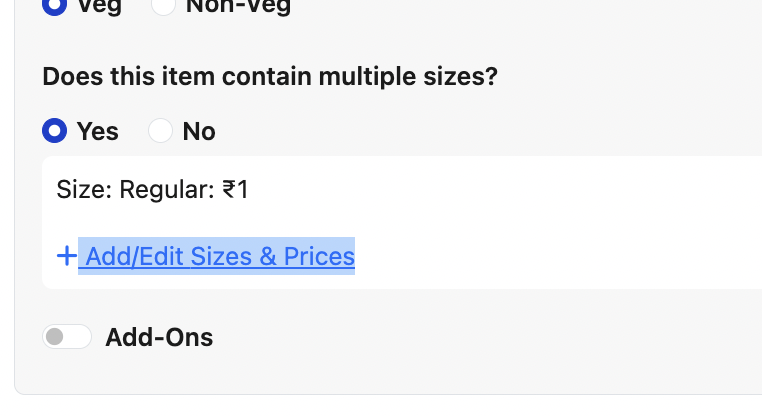This screenshot has width=762, height=416.
Task: Click the "Non-Veg" text label
Action: tap(238, 5)
